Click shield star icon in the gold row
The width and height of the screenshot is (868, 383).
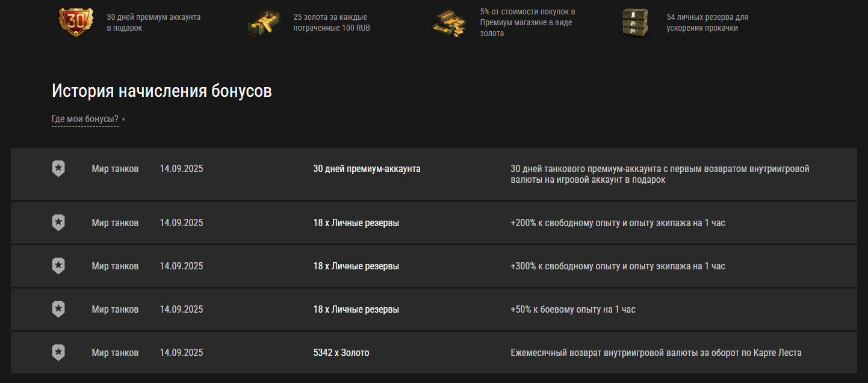[58, 353]
